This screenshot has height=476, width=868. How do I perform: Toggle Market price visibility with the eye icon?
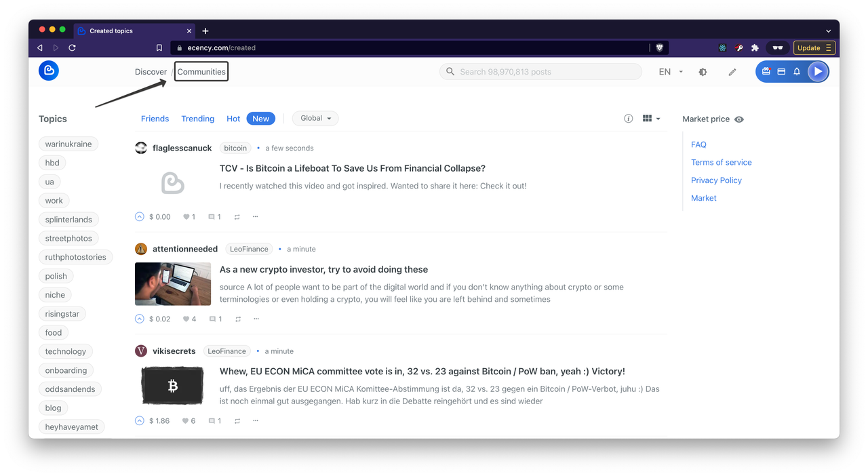pyautogui.click(x=738, y=119)
